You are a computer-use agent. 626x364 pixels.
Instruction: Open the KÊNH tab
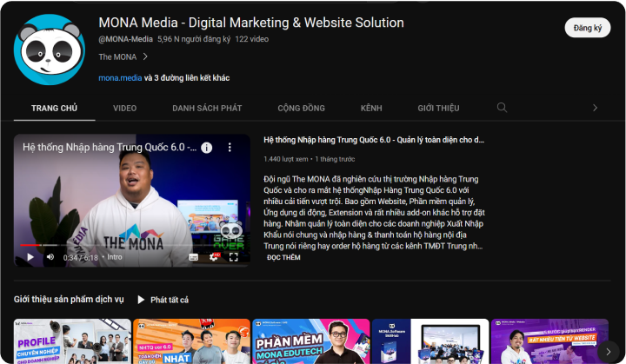pos(371,109)
